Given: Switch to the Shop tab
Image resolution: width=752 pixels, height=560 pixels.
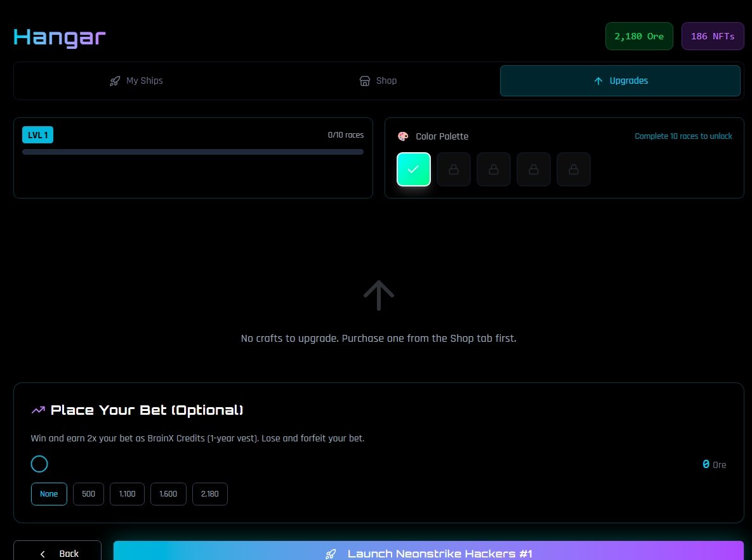Looking at the screenshot, I should pyautogui.click(x=378, y=81).
